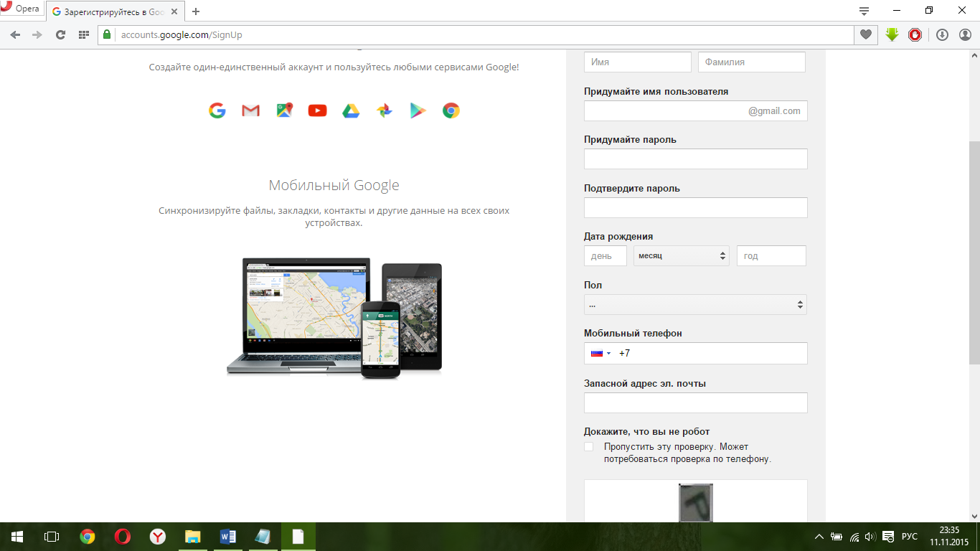Click the Фамилия last name field
The image size is (980, 551).
(752, 62)
